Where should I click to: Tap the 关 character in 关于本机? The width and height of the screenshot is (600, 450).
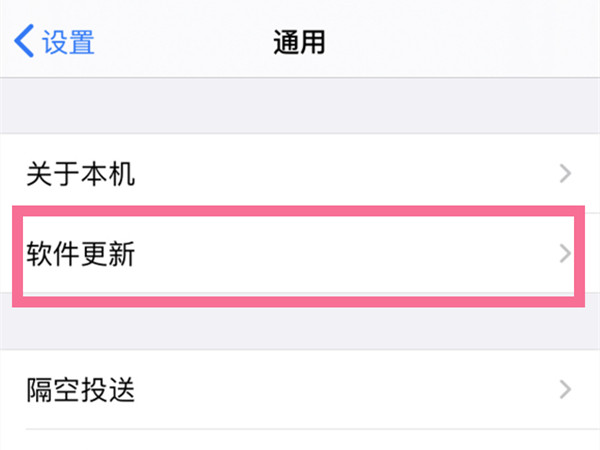(x=39, y=174)
